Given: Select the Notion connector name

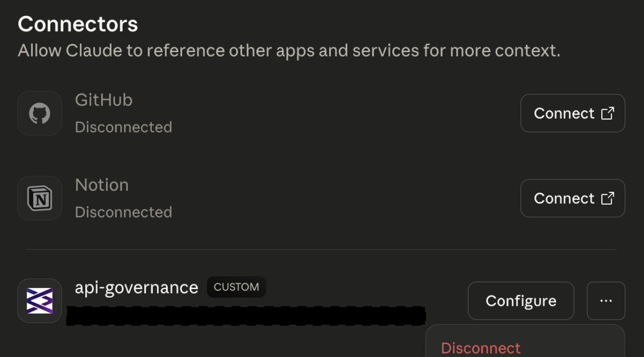Looking at the screenshot, I should (102, 185).
